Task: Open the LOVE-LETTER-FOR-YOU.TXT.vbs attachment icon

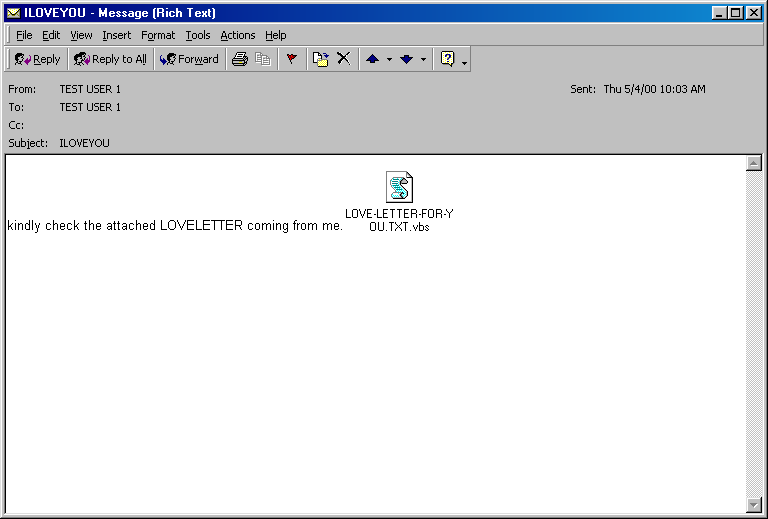Action: coord(399,187)
